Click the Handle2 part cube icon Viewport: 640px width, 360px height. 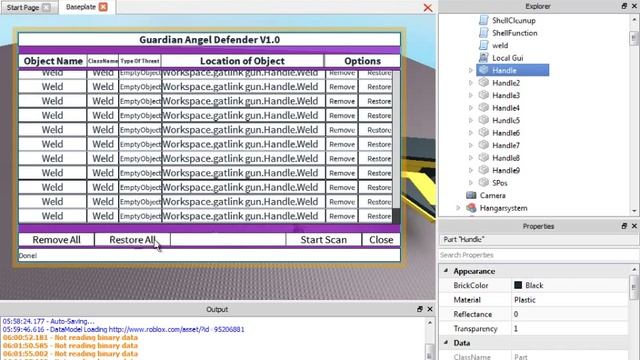[484, 82]
